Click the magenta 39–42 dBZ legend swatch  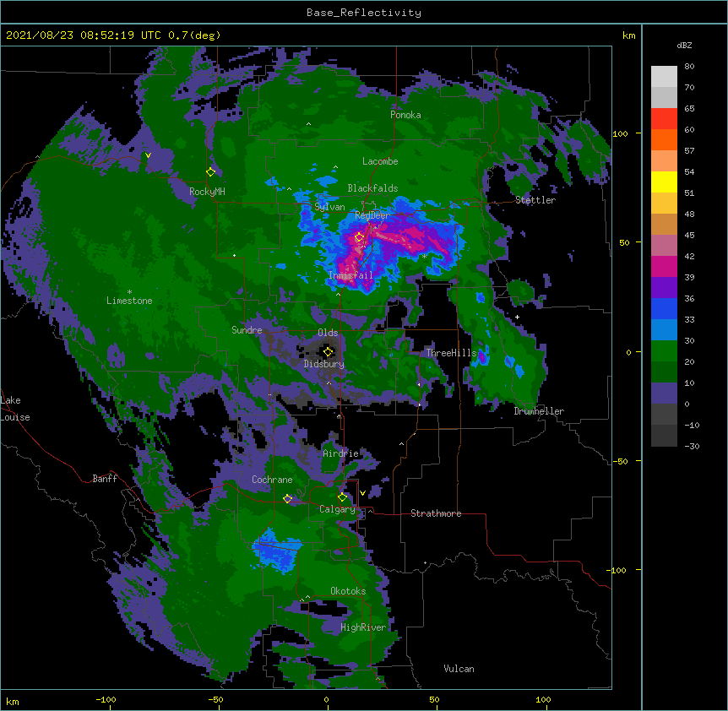click(x=664, y=266)
